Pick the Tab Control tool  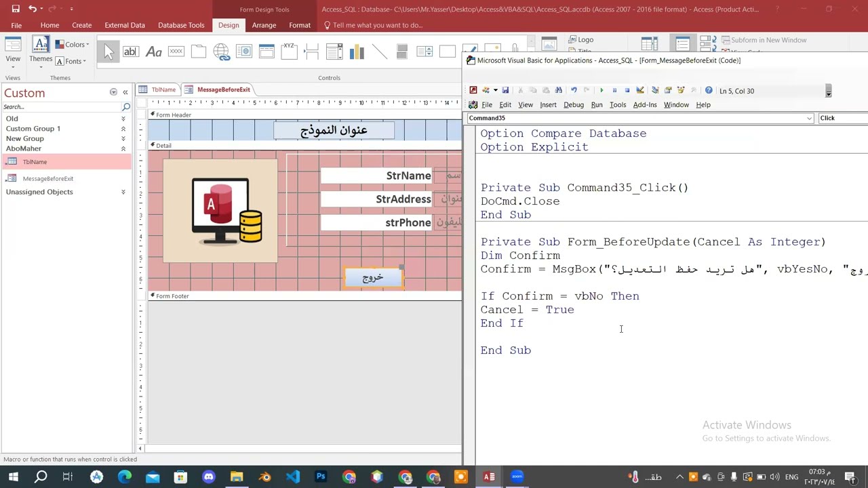pyautogui.click(x=199, y=52)
